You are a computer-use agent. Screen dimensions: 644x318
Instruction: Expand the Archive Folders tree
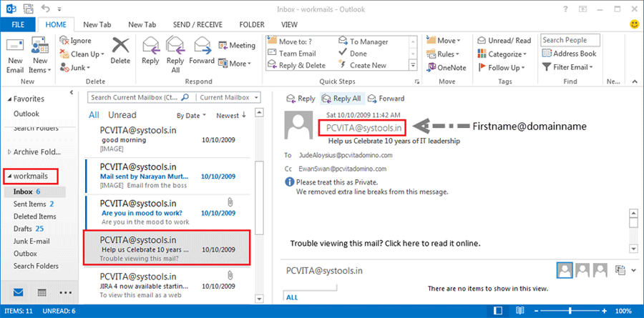[x=10, y=152]
